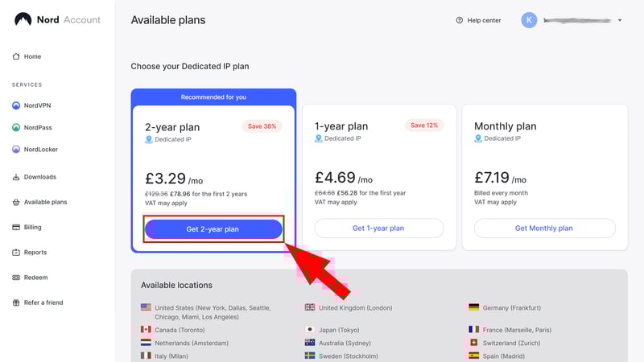Screen dimensions: 644x362
Task: Click the Reports calendar icon
Action: 16,253
